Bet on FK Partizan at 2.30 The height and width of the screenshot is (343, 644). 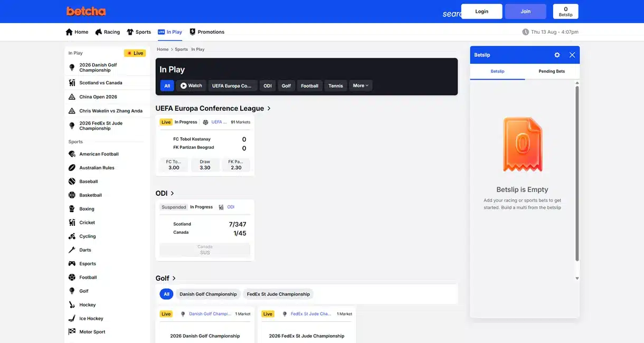pos(236,165)
